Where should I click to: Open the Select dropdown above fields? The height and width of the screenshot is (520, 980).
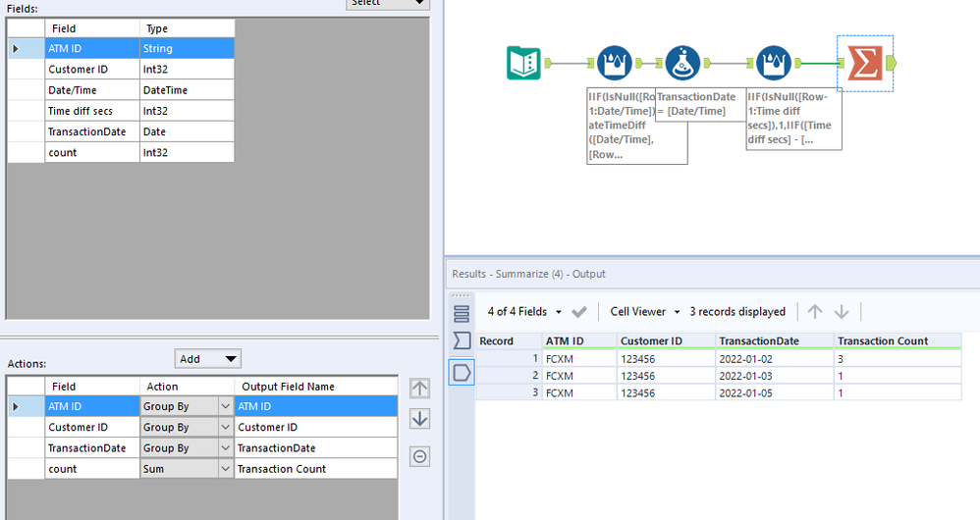[388, 3]
